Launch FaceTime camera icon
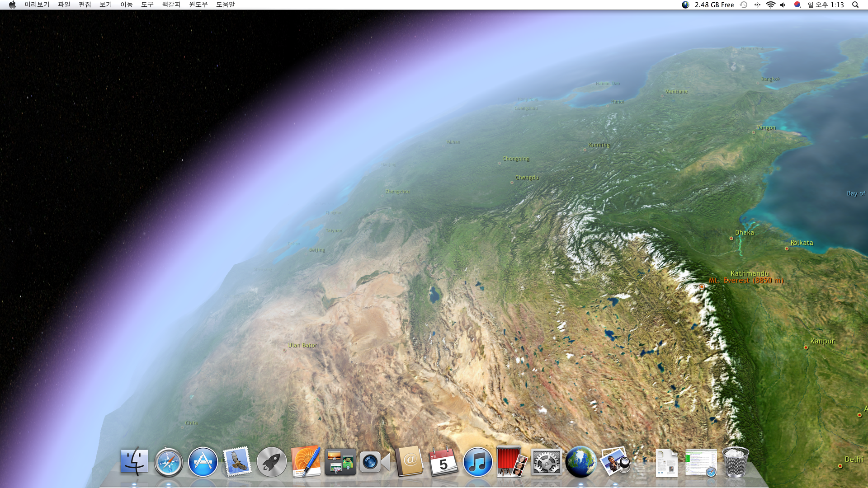 pos(375,462)
